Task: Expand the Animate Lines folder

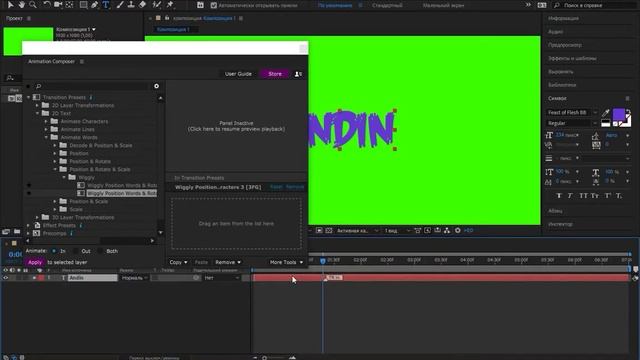Action: pos(46,129)
